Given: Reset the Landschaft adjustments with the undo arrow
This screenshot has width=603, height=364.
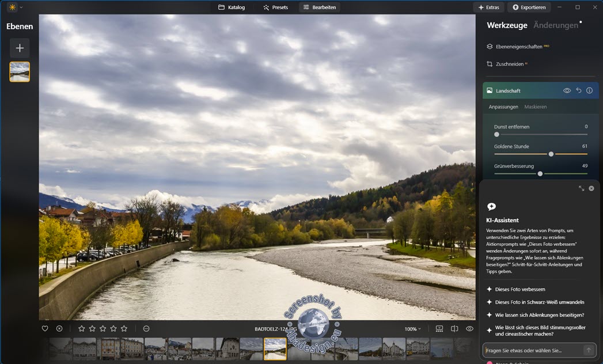Looking at the screenshot, I should point(578,90).
